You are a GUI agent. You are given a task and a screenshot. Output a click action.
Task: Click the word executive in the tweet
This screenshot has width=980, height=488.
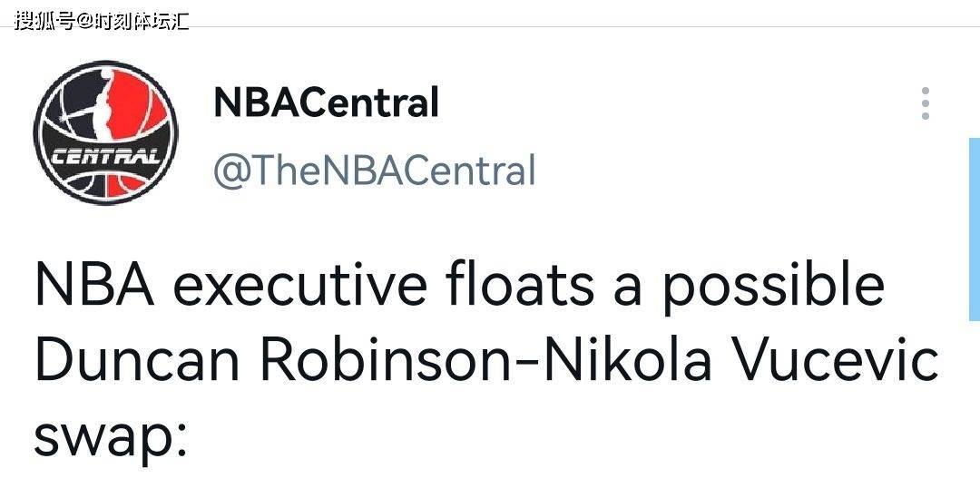(300, 285)
